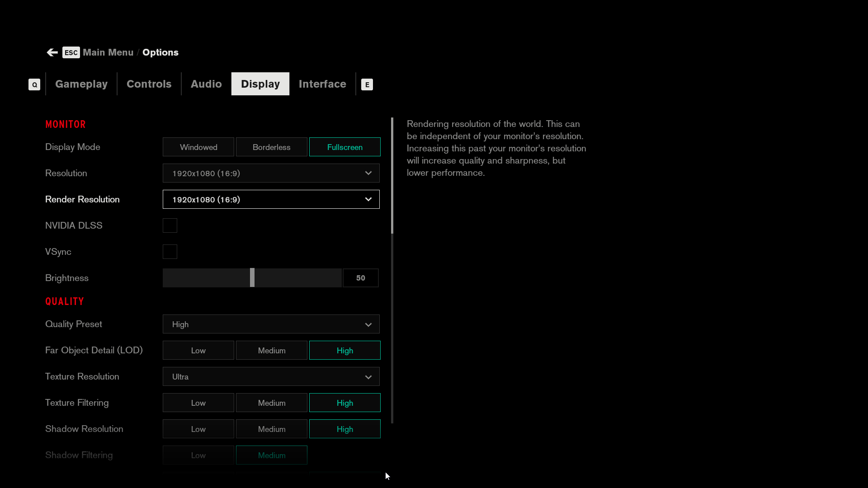Enable NVIDIA DLSS checkbox

[170, 225]
